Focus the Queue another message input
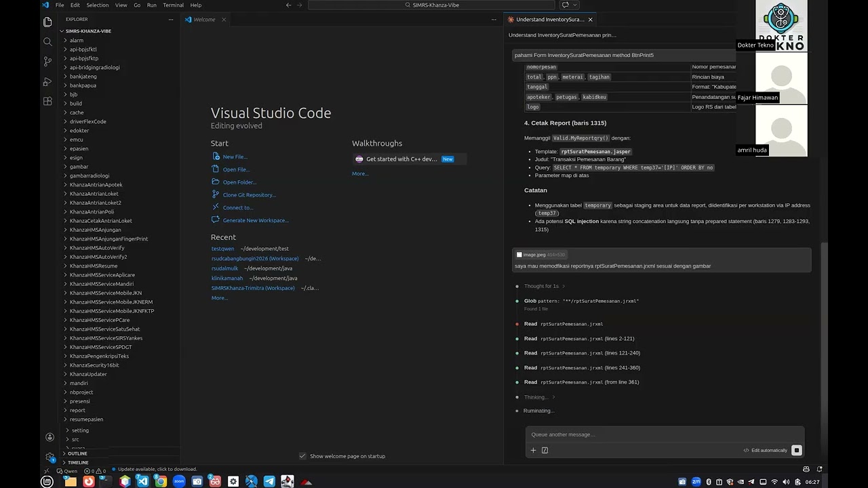This screenshot has width=868, height=488. [665, 434]
